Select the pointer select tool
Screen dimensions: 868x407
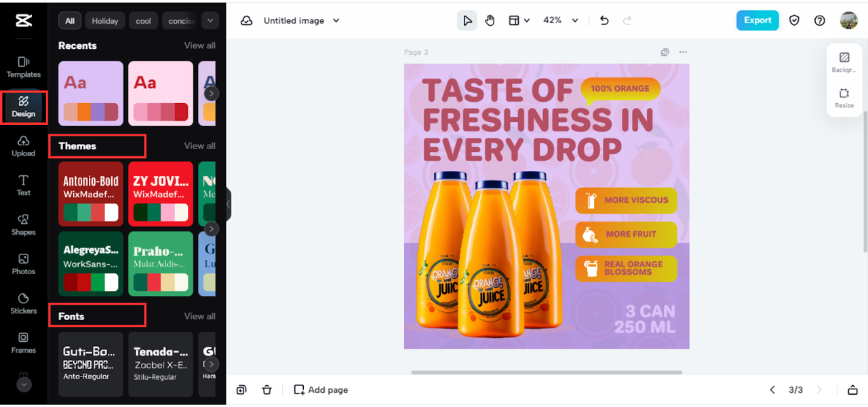467,20
